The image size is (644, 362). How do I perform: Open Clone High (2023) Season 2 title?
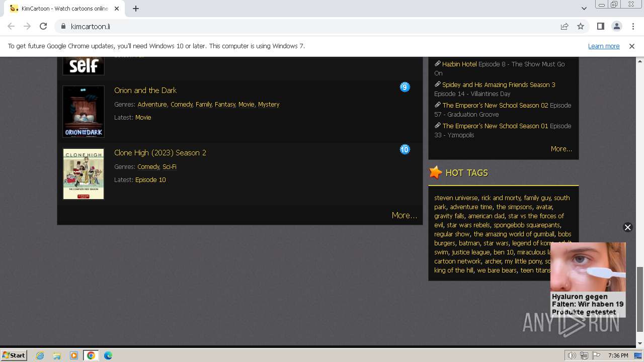[x=160, y=153]
